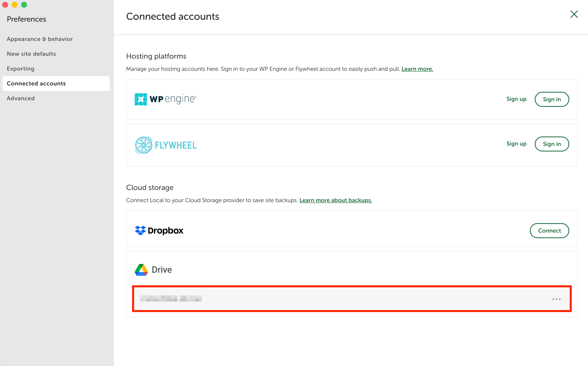Open the Drive account three-dot menu

[556, 299]
